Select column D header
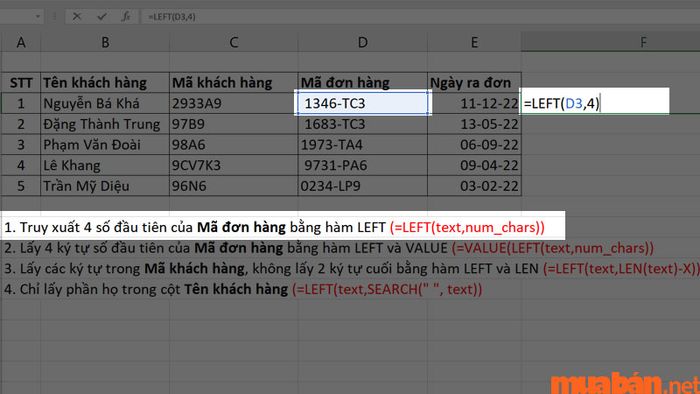This screenshot has height=394, width=700. 362,42
